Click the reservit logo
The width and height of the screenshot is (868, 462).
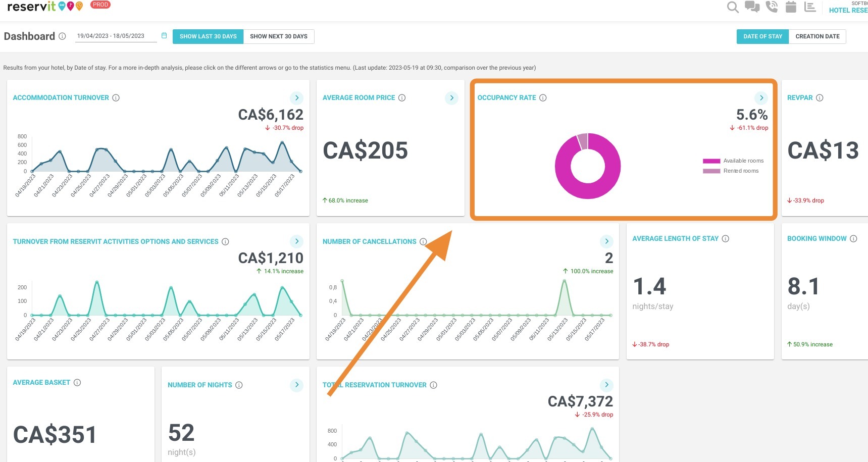coord(44,6)
